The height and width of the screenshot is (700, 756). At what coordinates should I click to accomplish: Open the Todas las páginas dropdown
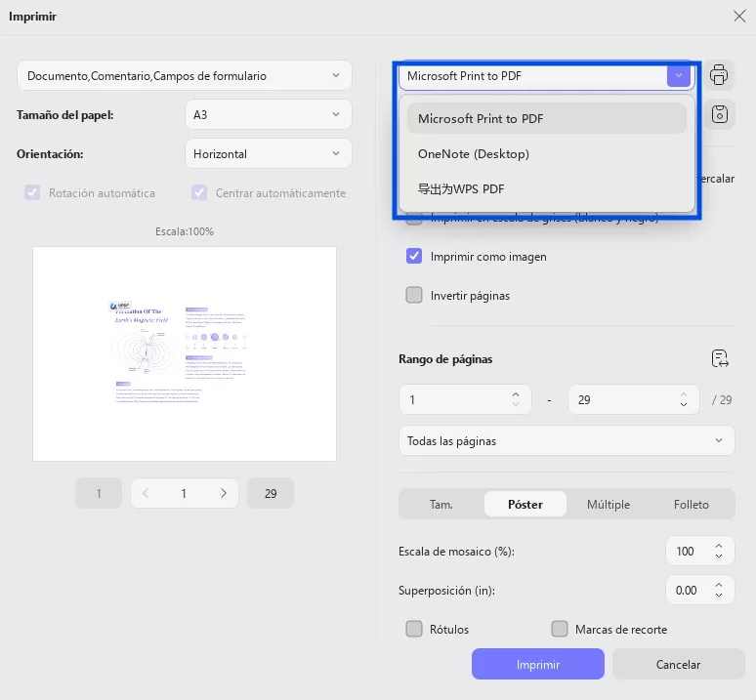(567, 440)
